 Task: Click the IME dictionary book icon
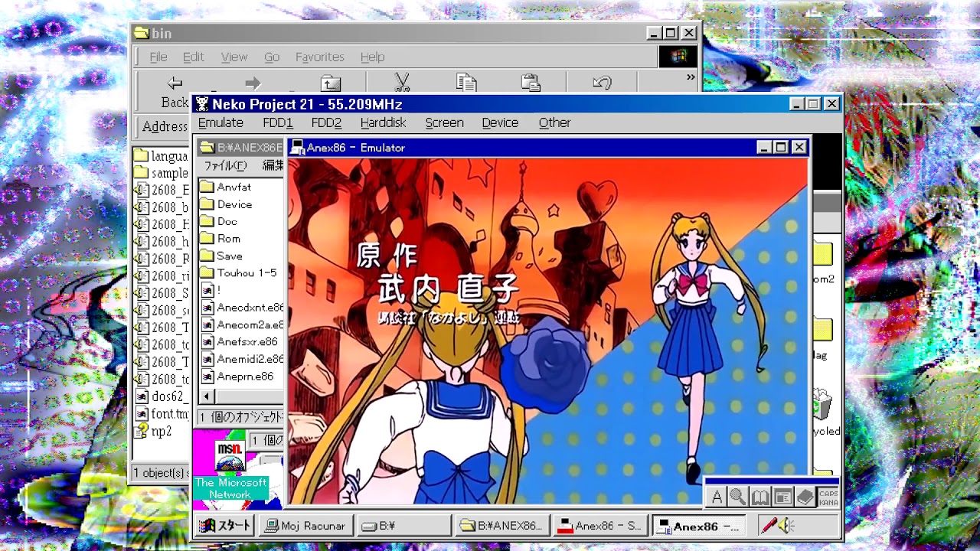(x=760, y=497)
